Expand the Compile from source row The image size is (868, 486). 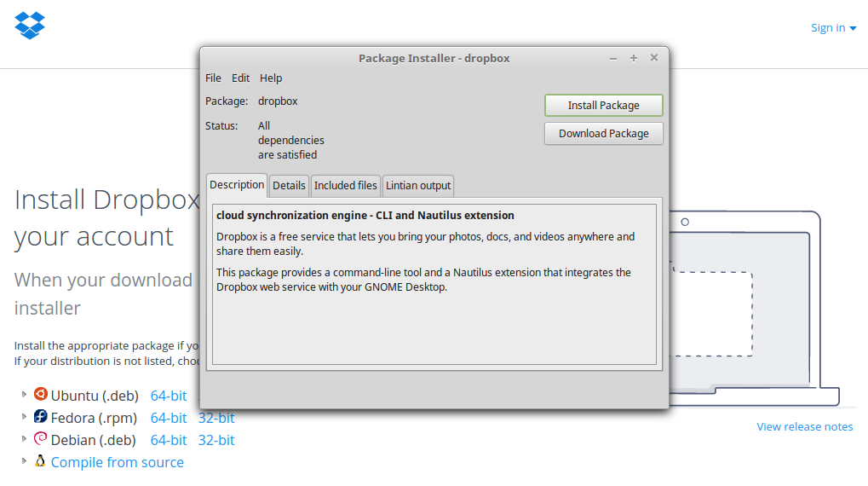(x=24, y=461)
